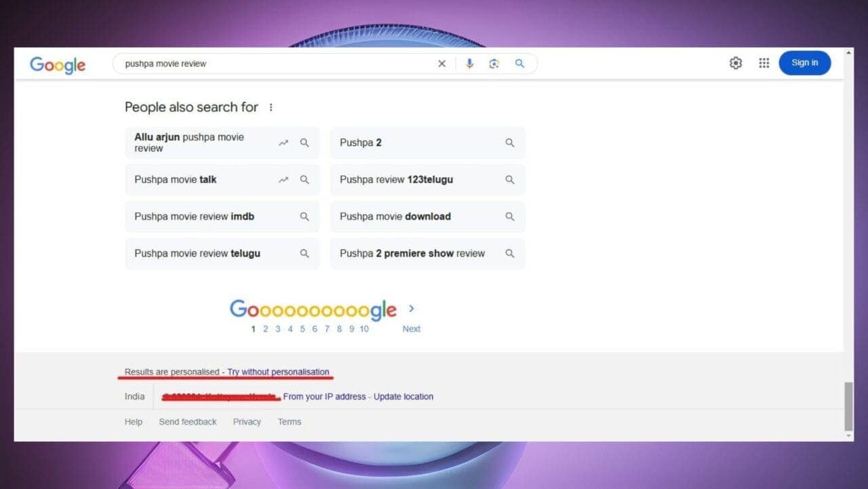868x489 pixels.
Task: Open the three-dot menu beside People also search for
Action: pyautogui.click(x=271, y=107)
